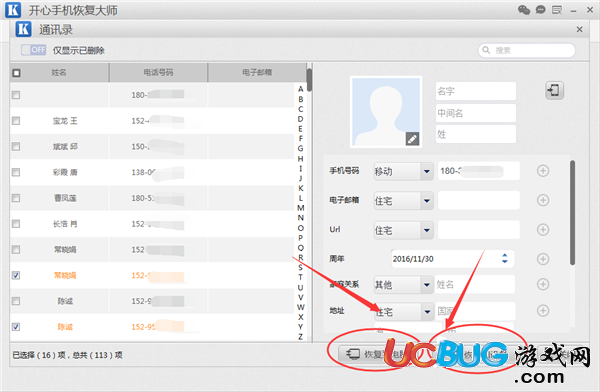
Task: Click the status text 已选择 (16) 项
Action: click(x=39, y=355)
